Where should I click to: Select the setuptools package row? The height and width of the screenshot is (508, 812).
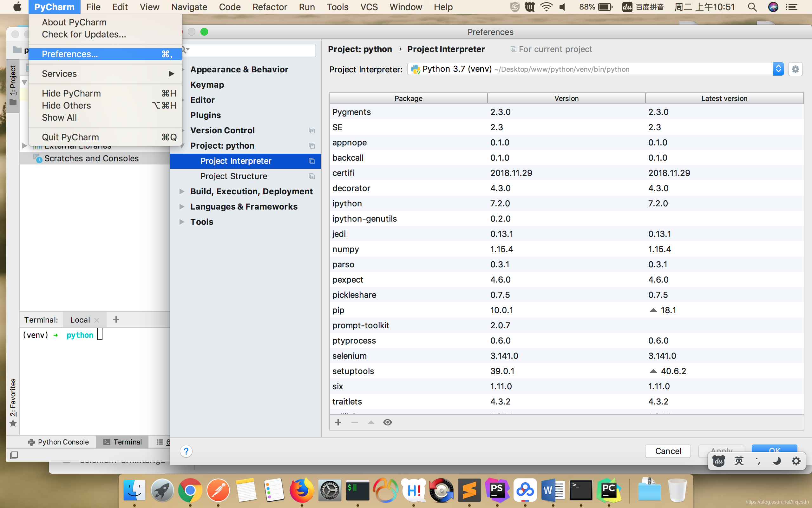[566, 371]
